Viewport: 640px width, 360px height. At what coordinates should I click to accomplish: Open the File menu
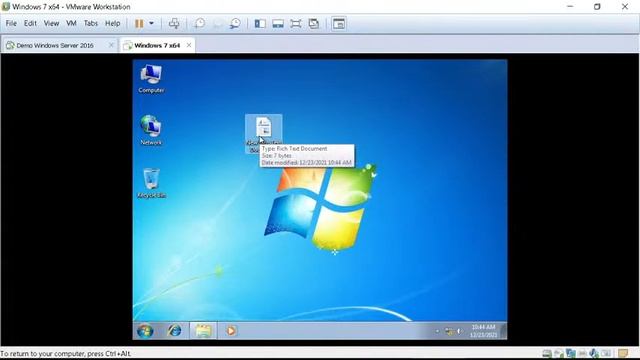[x=11, y=24]
